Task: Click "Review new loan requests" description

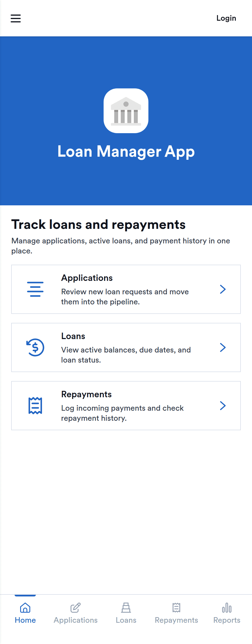Action: click(x=125, y=297)
